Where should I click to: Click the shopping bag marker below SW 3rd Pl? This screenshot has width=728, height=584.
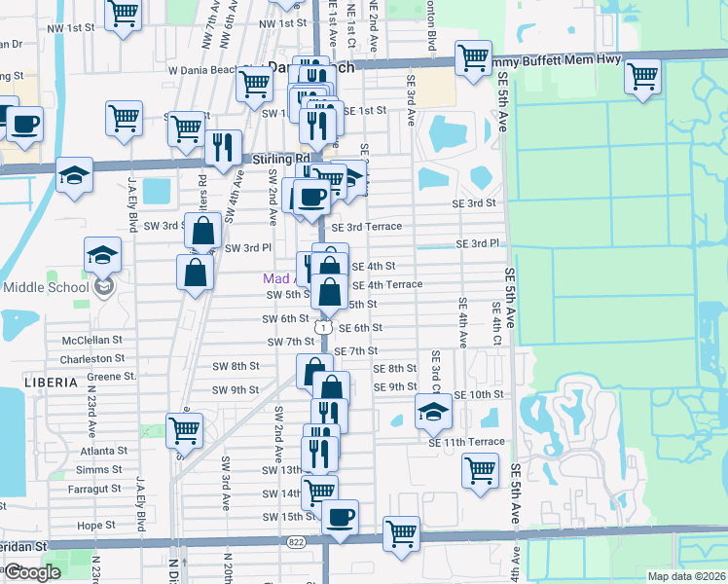(x=195, y=273)
